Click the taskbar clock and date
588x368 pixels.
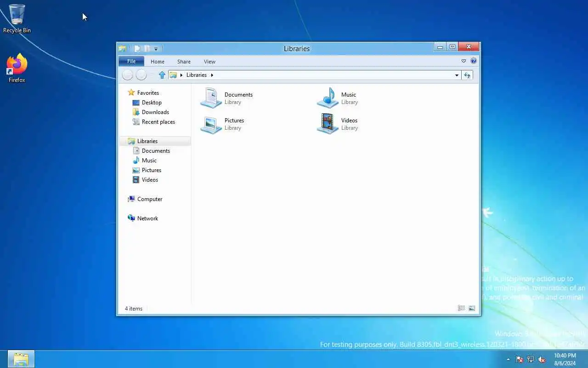pyautogui.click(x=565, y=359)
